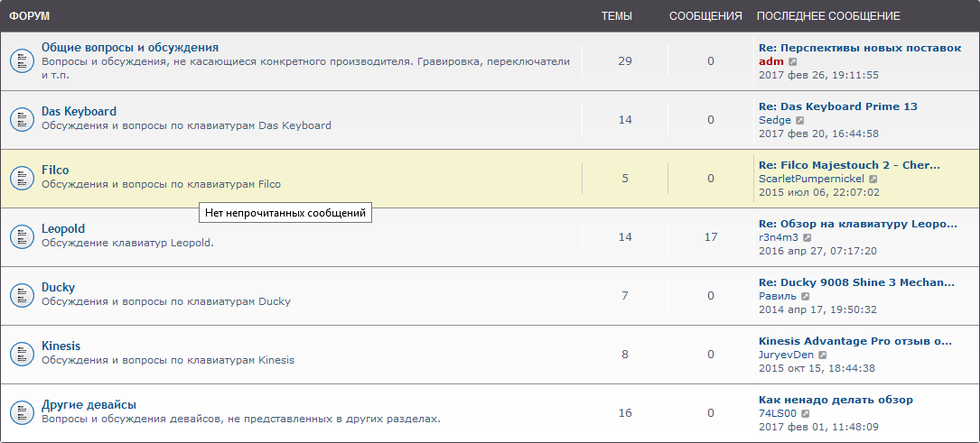Click view-latest-post icon next to JuryevDen
This screenshot has width=980, height=443.
[823, 355]
